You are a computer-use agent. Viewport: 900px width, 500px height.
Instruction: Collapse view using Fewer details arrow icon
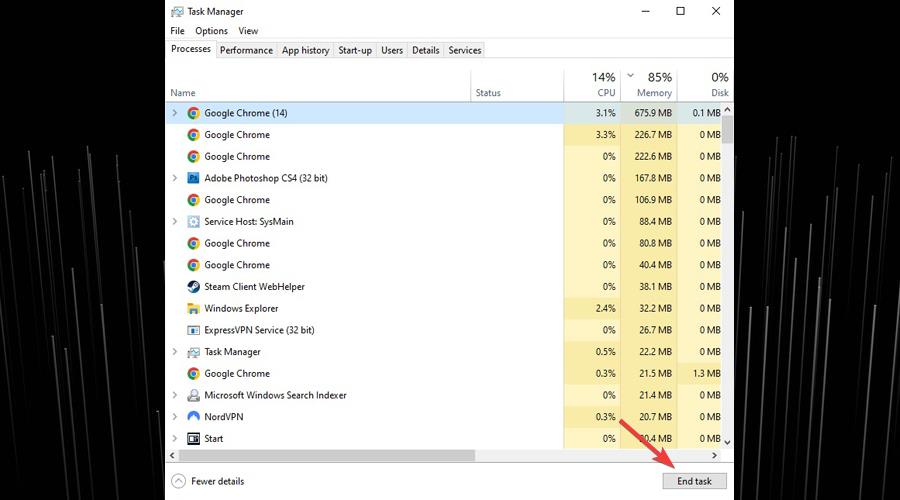coord(179,481)
